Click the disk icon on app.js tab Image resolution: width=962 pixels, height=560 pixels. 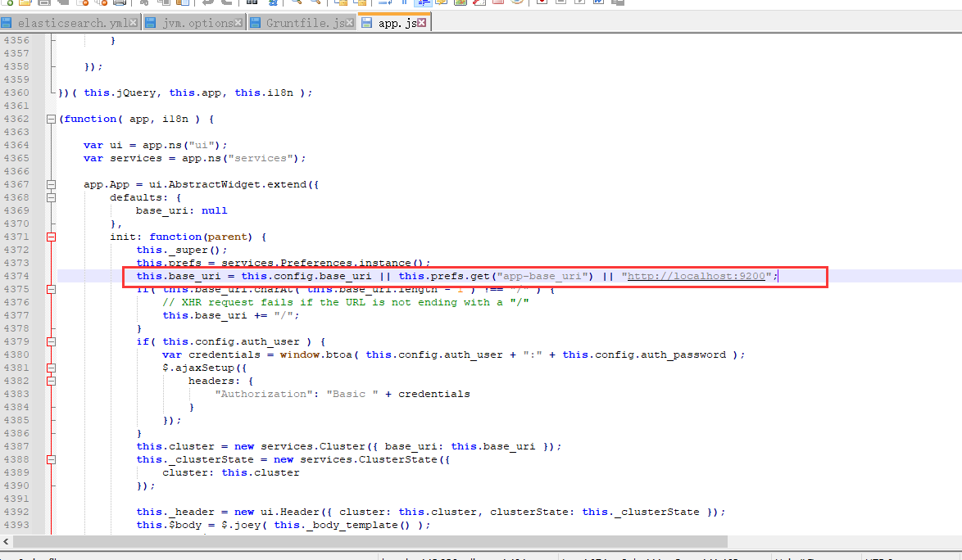point(367,23)
